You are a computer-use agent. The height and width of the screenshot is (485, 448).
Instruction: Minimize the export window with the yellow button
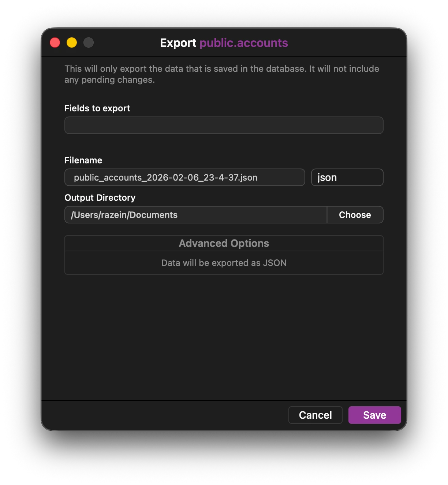click(72, 43)
